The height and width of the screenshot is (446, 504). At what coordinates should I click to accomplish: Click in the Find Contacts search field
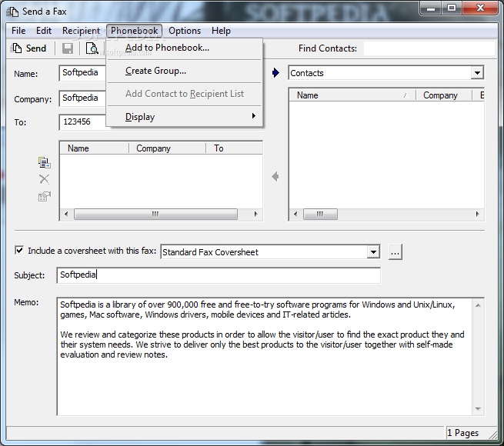(429, 48)
